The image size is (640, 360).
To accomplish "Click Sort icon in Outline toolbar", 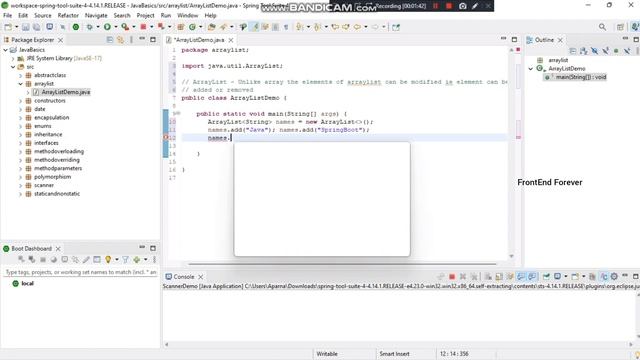I will [584, 51].
